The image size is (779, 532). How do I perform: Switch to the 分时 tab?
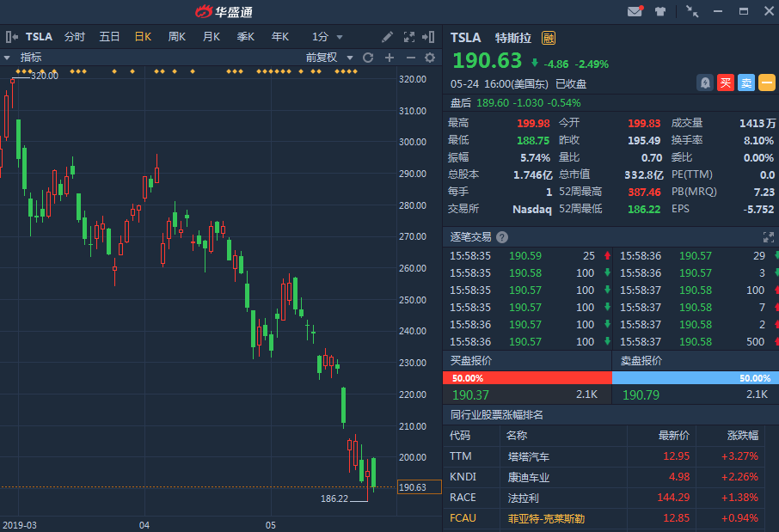tap(75, 37)
